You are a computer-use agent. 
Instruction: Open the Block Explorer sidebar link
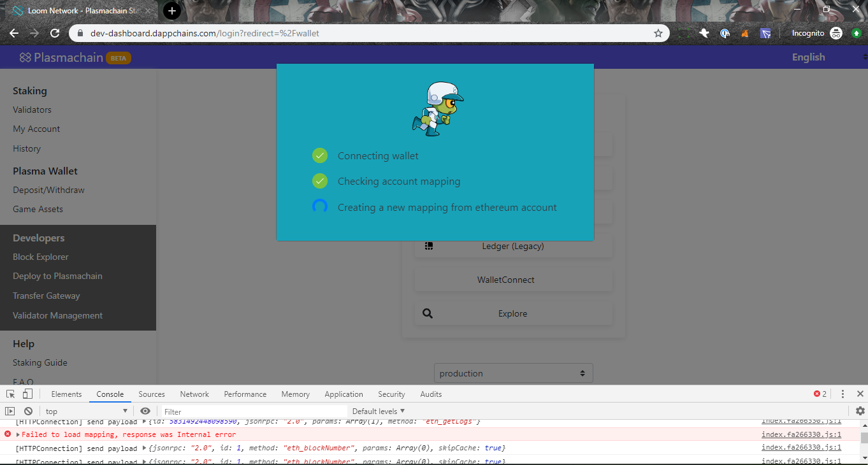click(40, 256)
